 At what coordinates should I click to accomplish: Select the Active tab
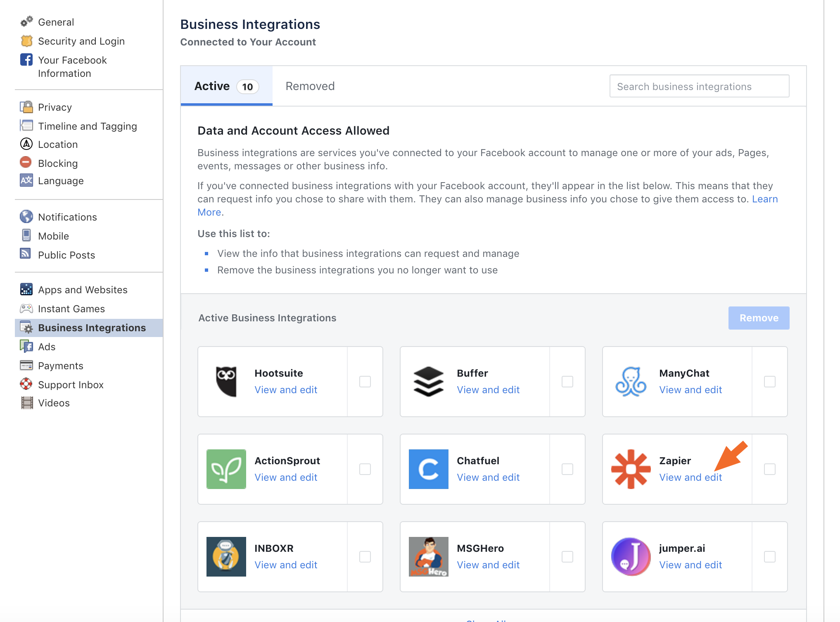tap(226, 86)
